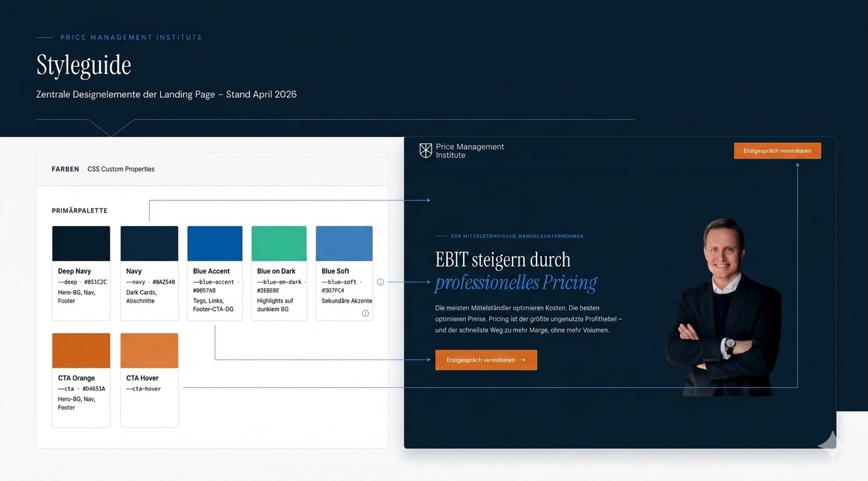The image size is (868, 481).
Task: Click the CSS Custom Properties label
Action: coord(121,168)
